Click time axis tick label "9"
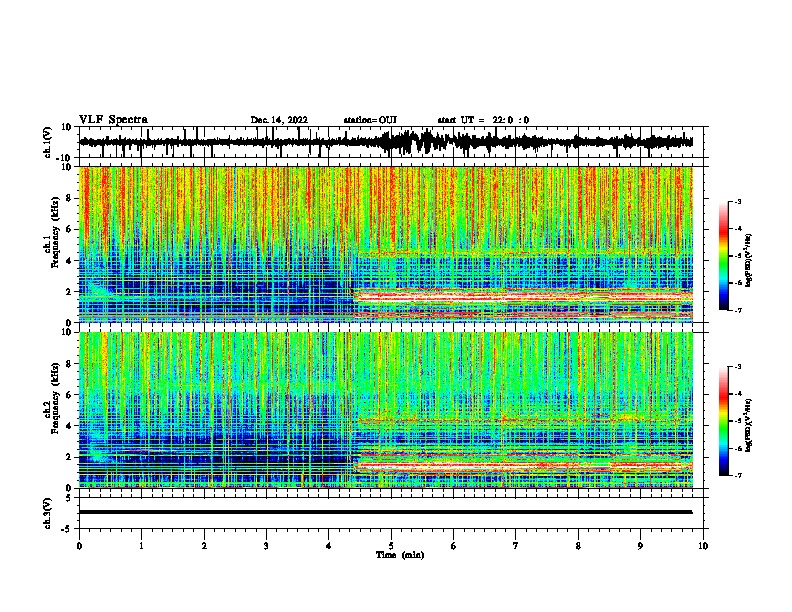Screen dimensions: 792x612 coord(640,546)
